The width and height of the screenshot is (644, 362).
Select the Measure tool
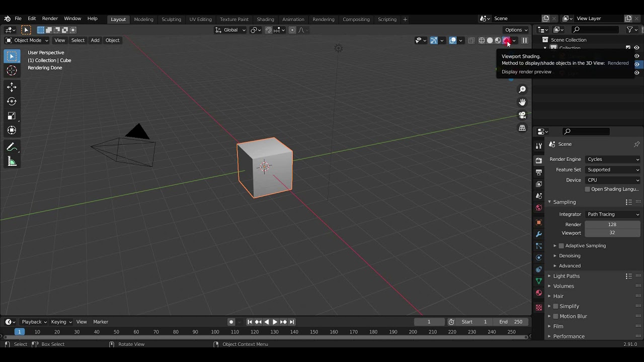click(x=12, y=161)
